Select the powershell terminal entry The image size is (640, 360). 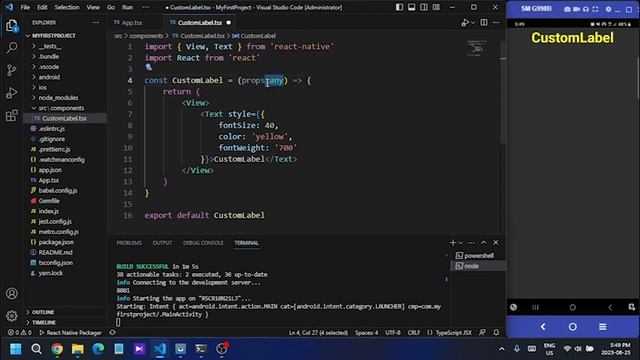coord(478,256)
